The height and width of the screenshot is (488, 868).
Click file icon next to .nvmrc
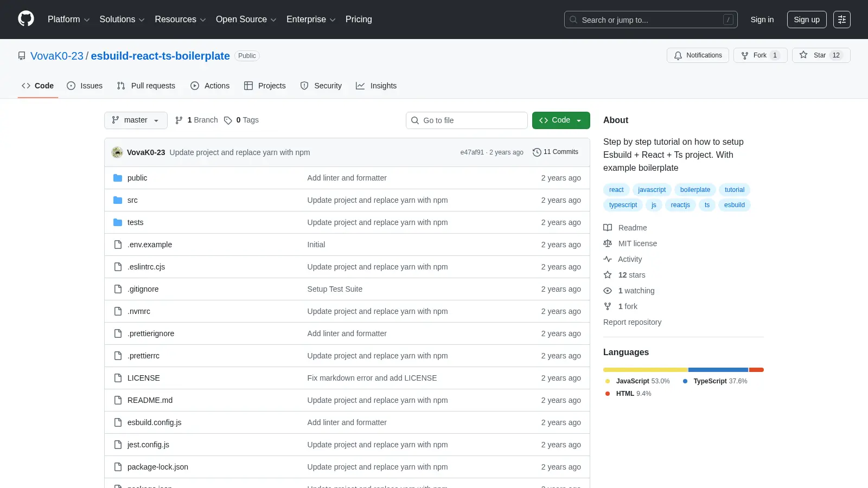118,311
